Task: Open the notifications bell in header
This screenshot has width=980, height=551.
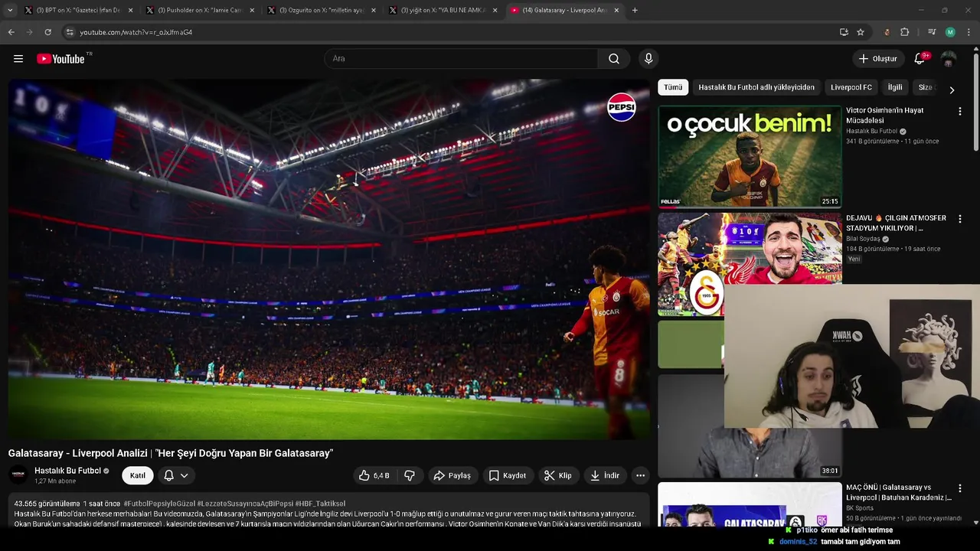Action: [x=920, y=59]
